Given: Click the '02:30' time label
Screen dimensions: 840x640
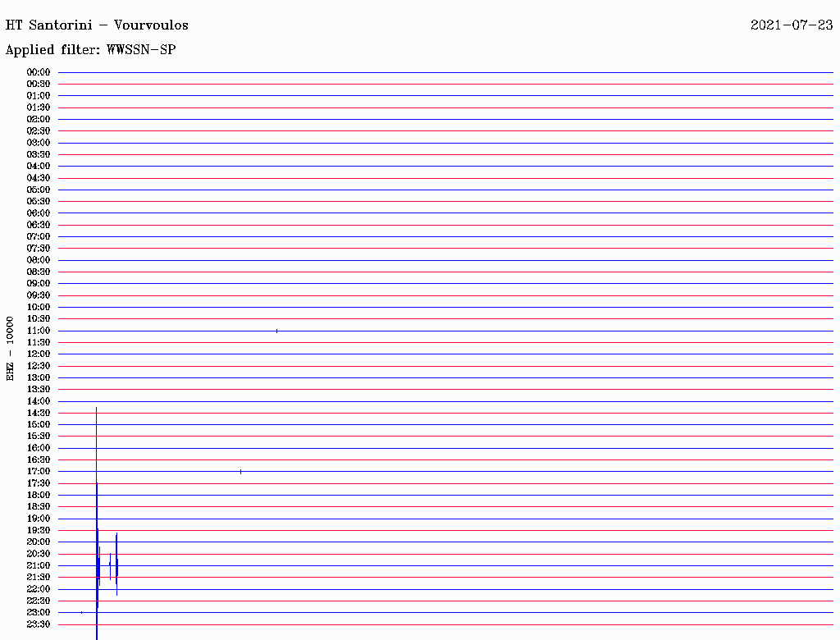Looking at the screenshot, I should point(39,130).
